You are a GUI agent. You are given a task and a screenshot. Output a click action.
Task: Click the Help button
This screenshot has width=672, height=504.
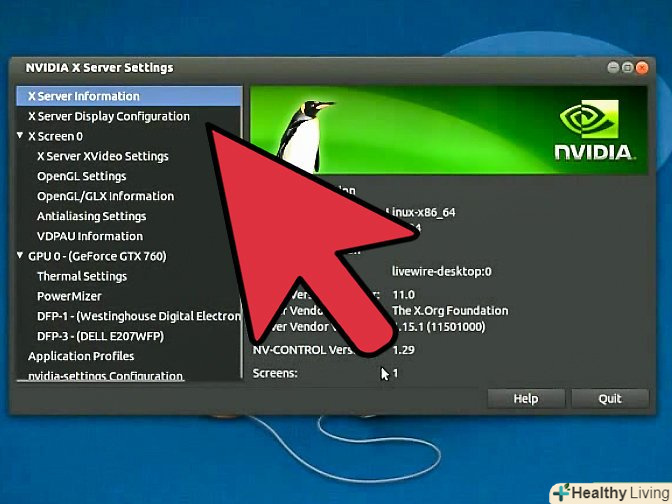[x=526, y=399]
